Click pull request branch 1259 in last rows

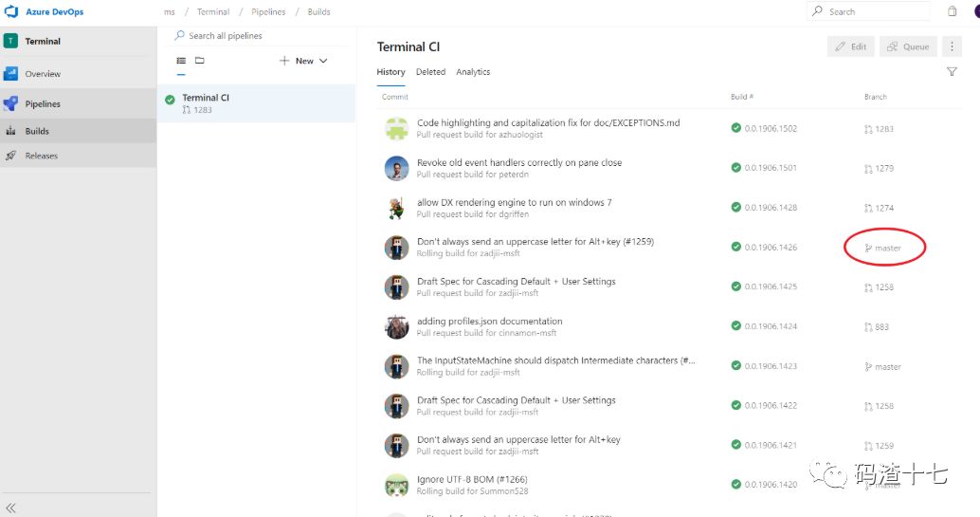[879, 446]
